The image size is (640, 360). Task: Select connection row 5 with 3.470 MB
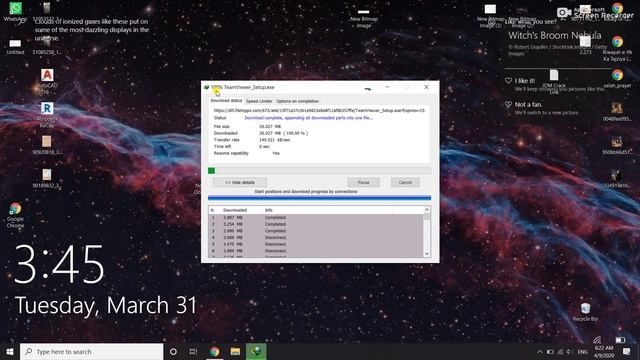316,244
